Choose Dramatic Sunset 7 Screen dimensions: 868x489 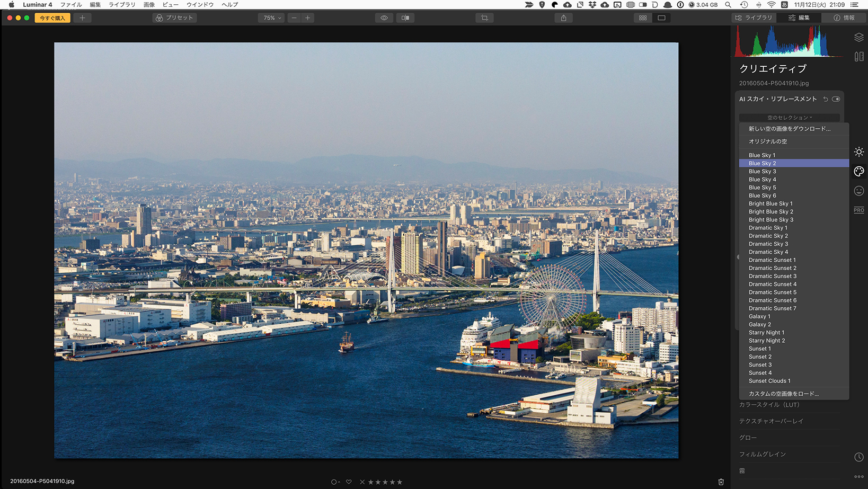click(794, 308)
